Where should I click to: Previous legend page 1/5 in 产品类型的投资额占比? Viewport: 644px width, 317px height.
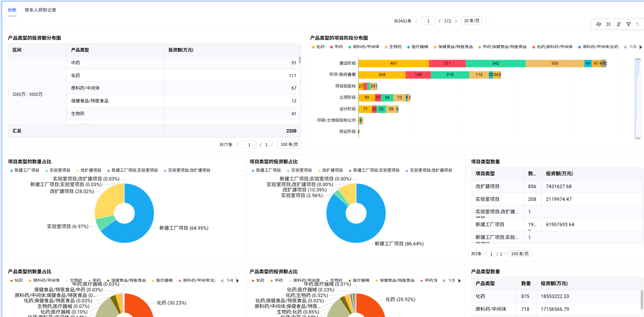(x=444, y=281)
